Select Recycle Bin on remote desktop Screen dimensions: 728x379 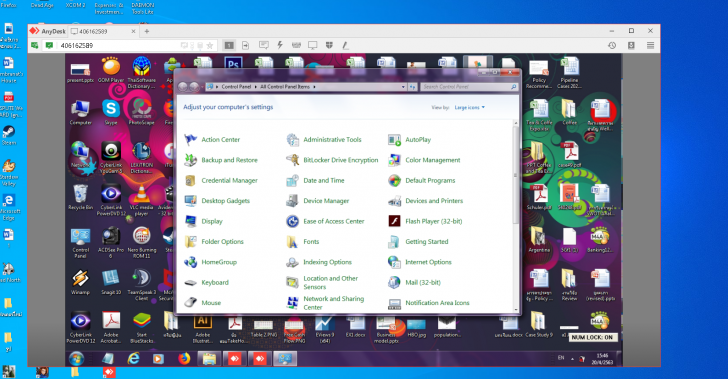(80, 197)
